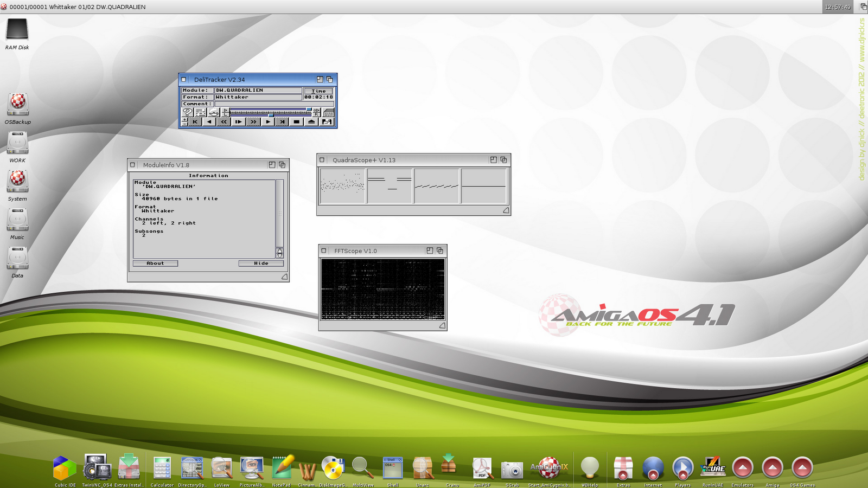
Task: Click the second QuadraScope channel display
Action: pyautogui.click(x=390, y=186)
